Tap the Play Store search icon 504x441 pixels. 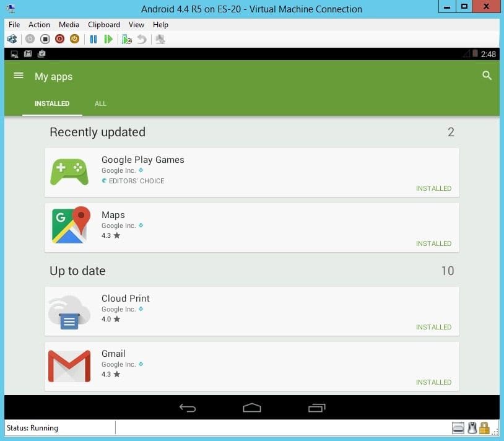click(x=487, y=76)
